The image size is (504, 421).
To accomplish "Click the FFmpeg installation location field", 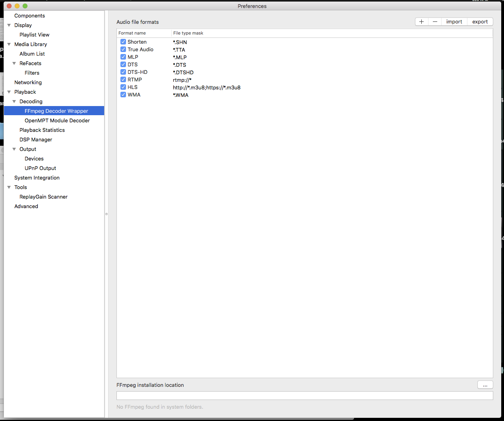I will 304,396.
